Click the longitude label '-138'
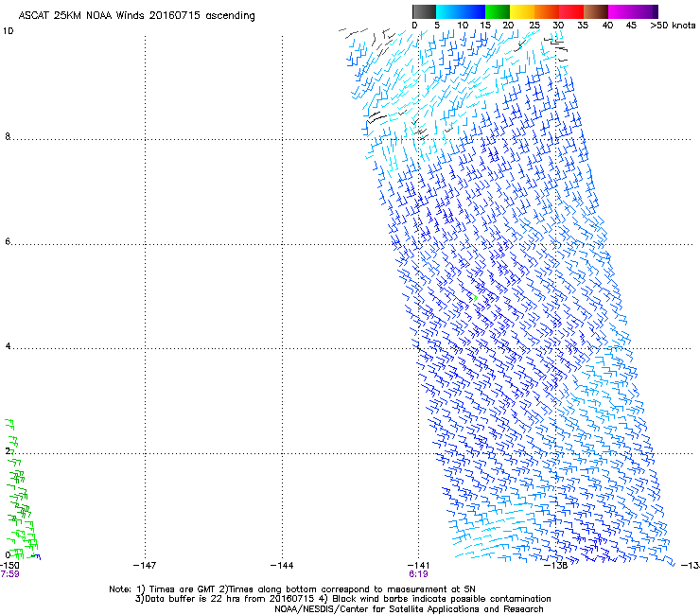Image resolution: width=700 pixels, height=615 pixels. point(555,566)
